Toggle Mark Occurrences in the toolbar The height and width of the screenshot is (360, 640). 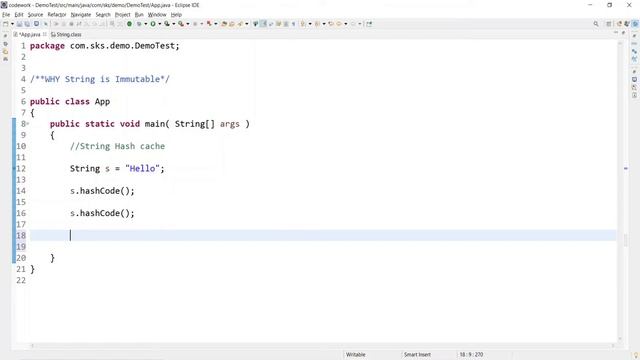click(x=263, y=24)
